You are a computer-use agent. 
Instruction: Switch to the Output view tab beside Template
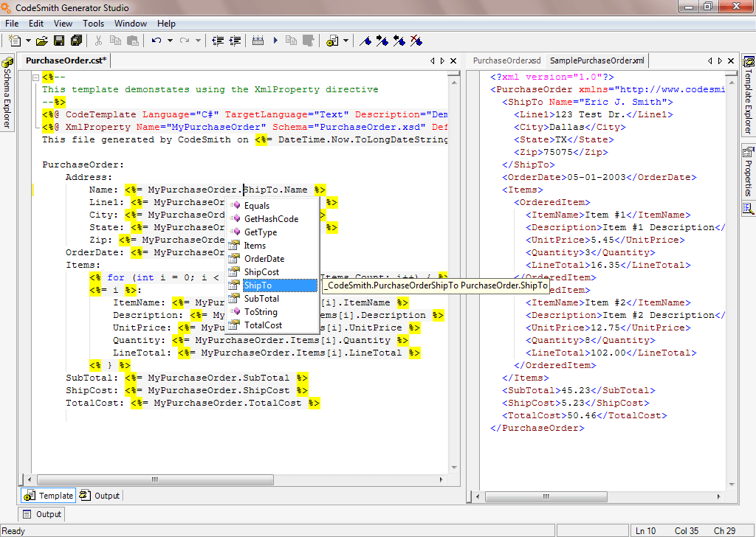(100, 496)
